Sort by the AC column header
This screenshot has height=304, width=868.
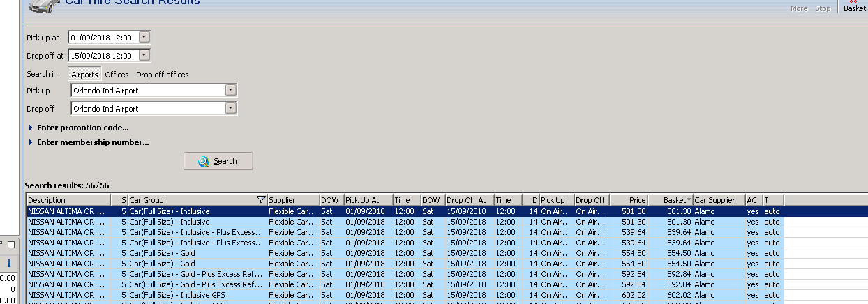[x=753, y=200]
